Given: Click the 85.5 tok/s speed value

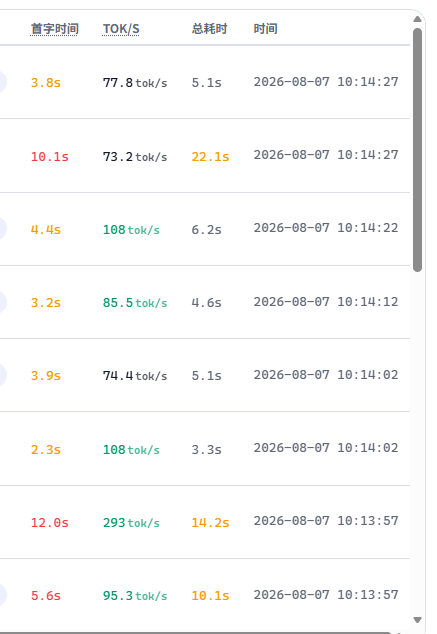Looking at the screenshot, I should coord(135,303).
